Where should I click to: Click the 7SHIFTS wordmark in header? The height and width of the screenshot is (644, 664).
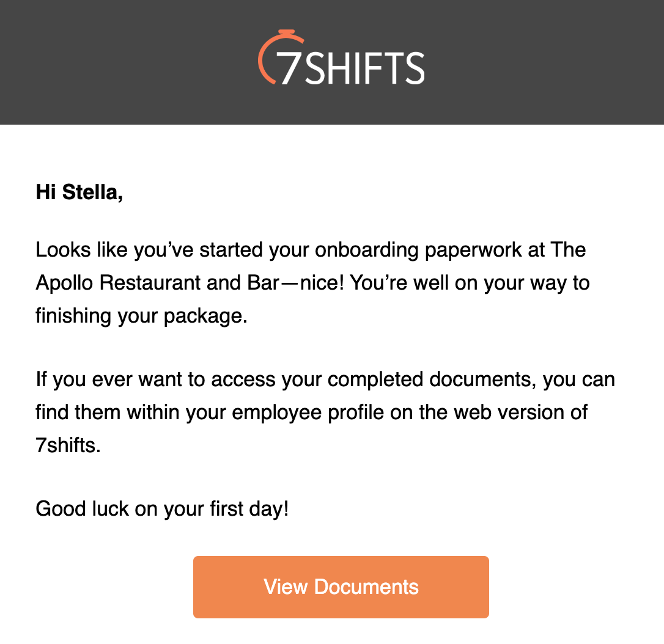[350, 68]
